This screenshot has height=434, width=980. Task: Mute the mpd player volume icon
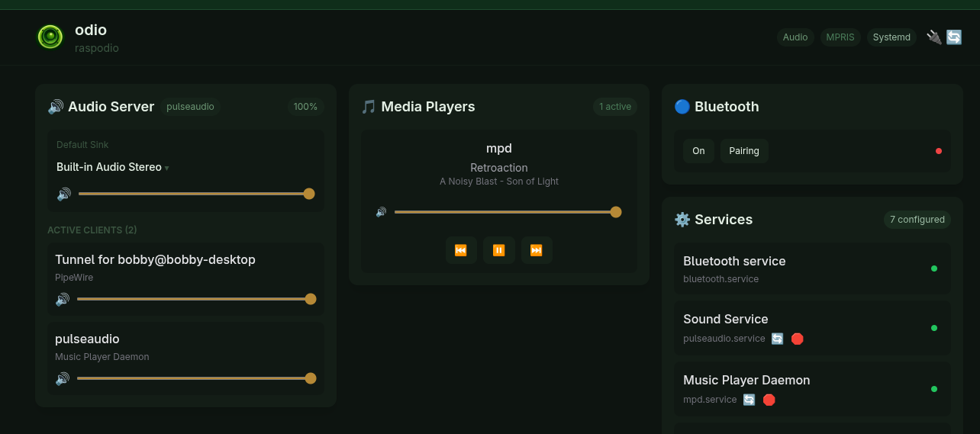tap(381, 212)
